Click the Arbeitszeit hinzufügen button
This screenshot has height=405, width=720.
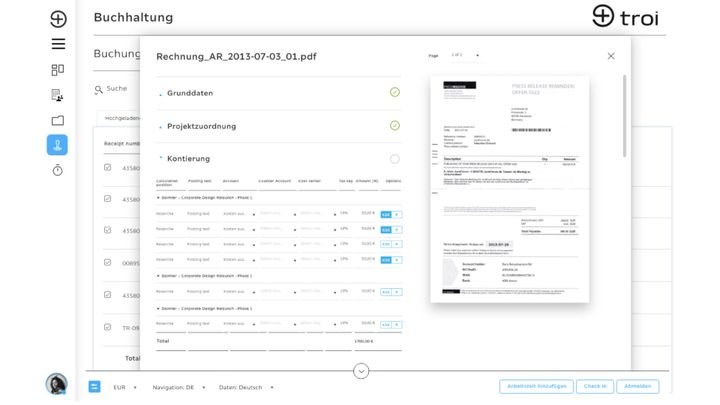pos(536,386)
